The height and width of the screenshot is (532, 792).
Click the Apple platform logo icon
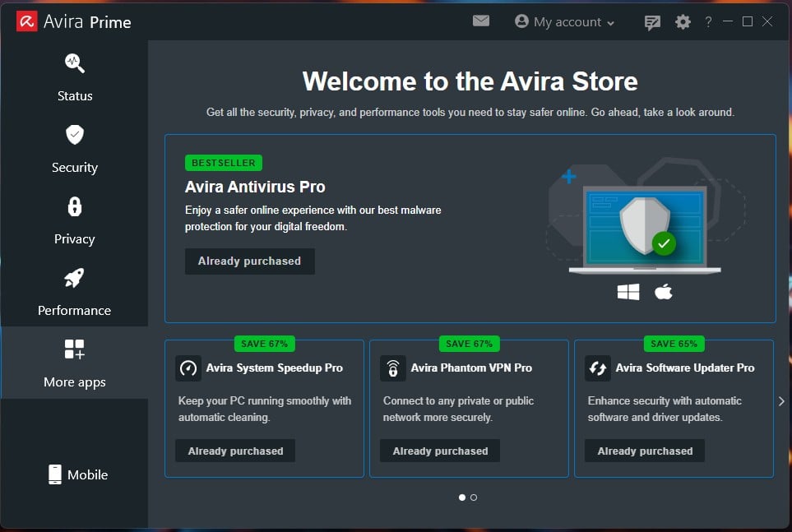663,292
